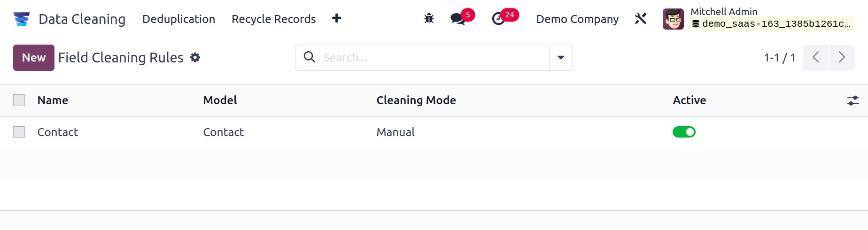Focus the Search input field

pyautogui.click(x=432, y=58)
